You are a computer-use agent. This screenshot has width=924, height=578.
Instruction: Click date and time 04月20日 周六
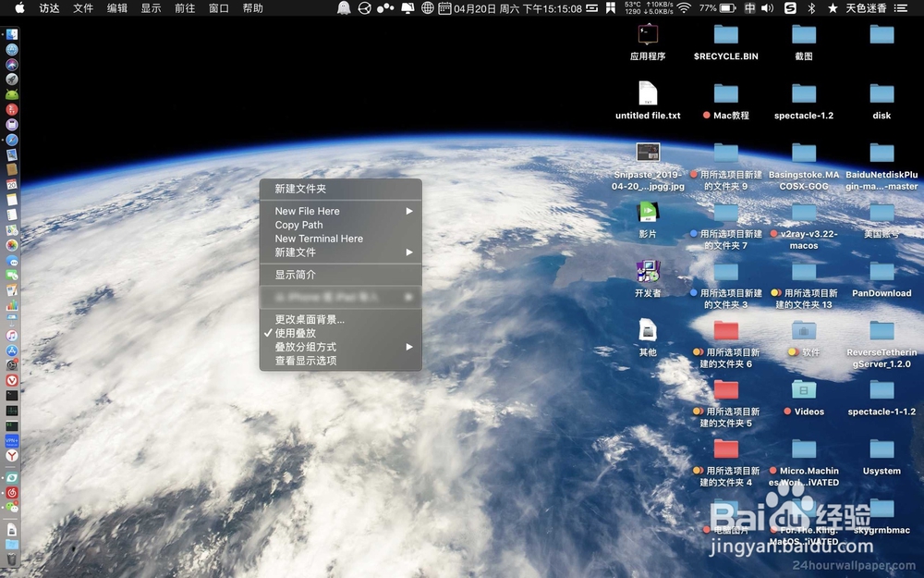pos(517,8)
